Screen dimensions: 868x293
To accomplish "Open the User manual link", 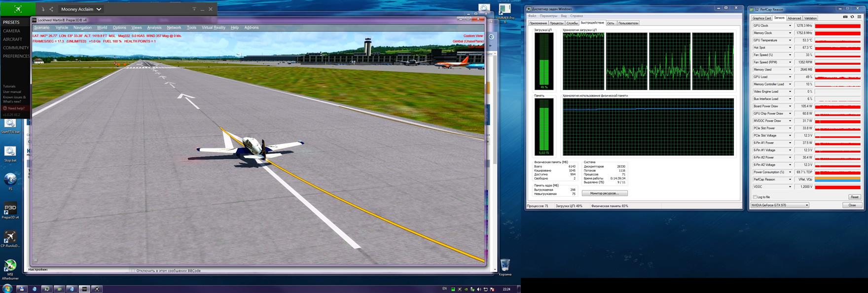I will pyautogui.click(x=12, y=92).
